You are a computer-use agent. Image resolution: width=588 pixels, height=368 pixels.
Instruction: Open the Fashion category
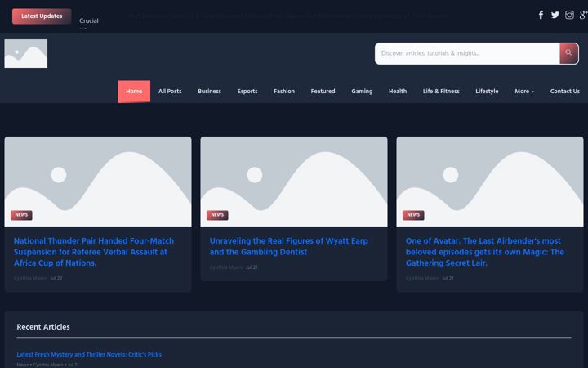(x=284, y=92)
